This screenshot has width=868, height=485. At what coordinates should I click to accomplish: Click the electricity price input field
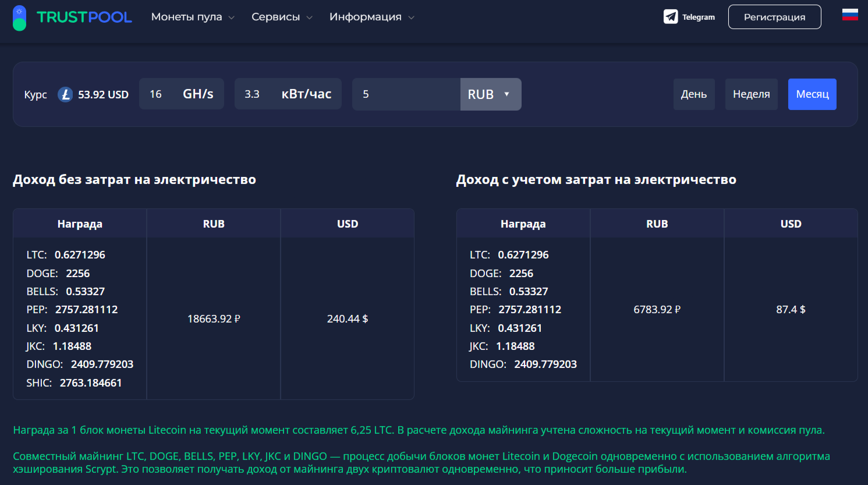[x=406, y=94]
